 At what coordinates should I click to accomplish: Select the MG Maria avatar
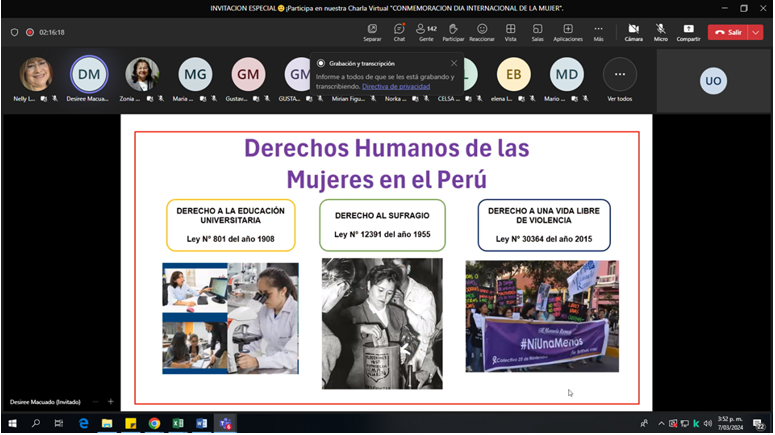195,74
